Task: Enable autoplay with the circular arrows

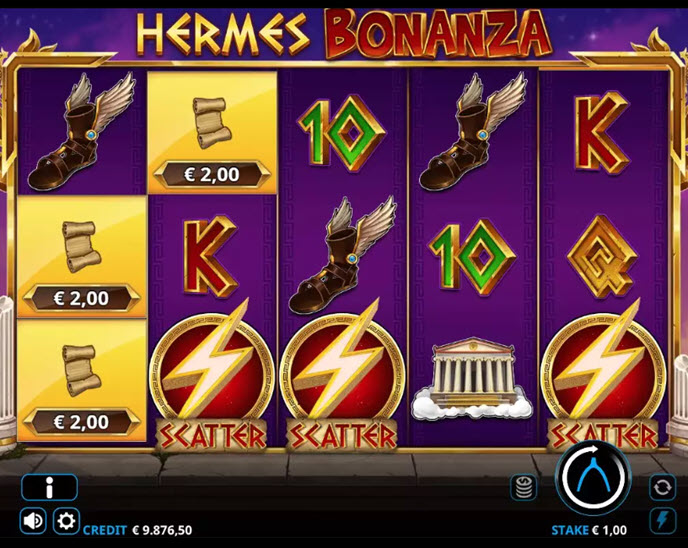Action: (662, 487)
